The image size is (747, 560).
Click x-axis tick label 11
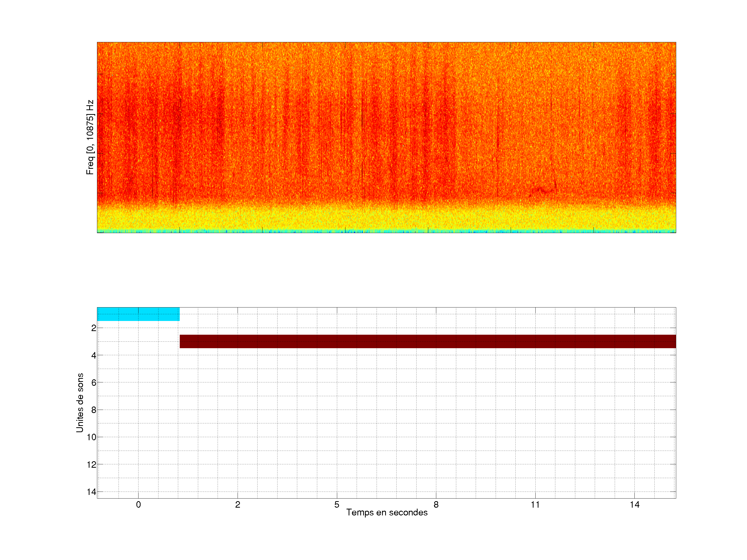[x=535, y=505]
